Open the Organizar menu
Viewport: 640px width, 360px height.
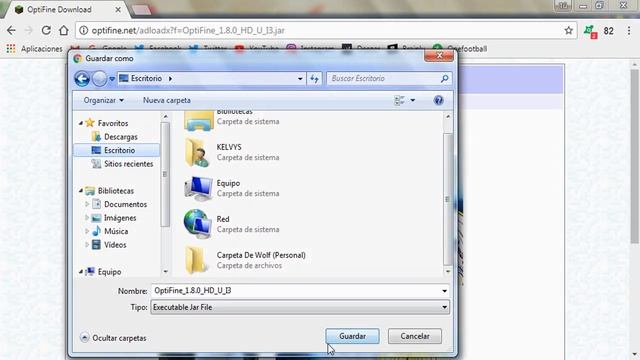104,100
